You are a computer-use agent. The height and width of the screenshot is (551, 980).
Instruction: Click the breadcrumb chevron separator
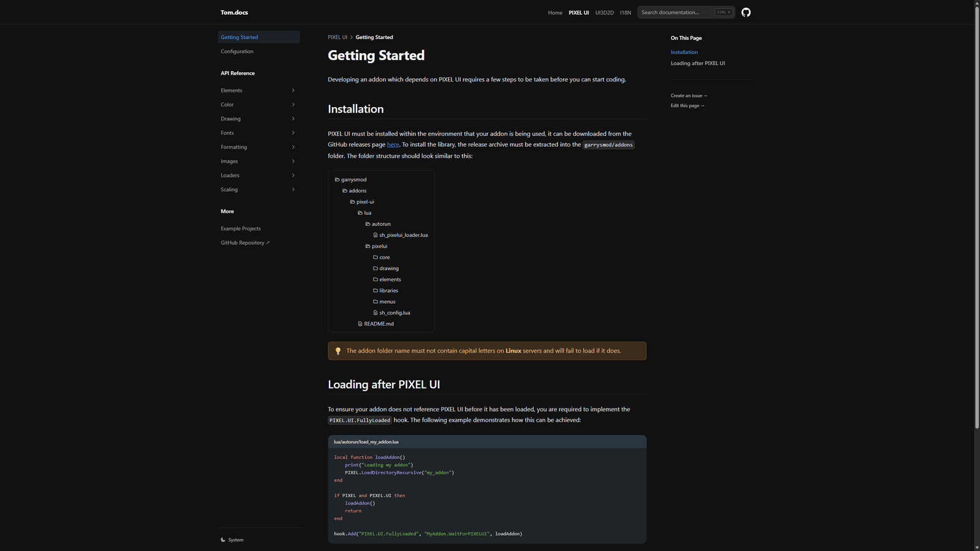pos(352,37)
